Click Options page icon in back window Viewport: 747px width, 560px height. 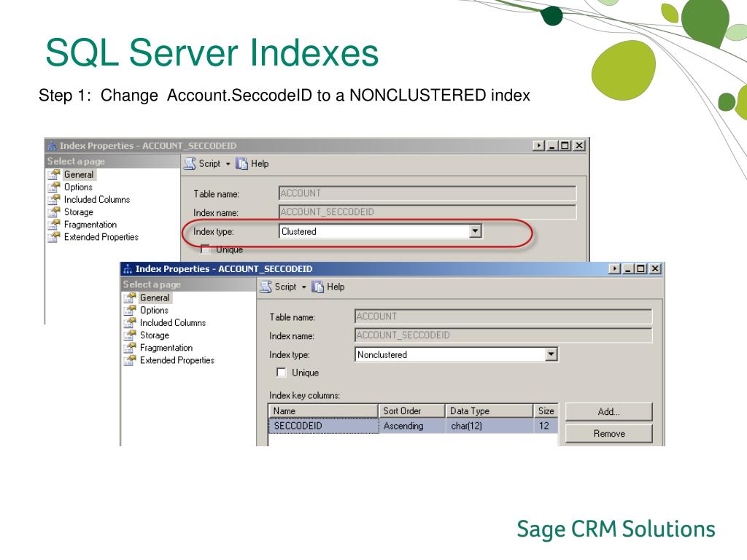click(x=54, y=187)
